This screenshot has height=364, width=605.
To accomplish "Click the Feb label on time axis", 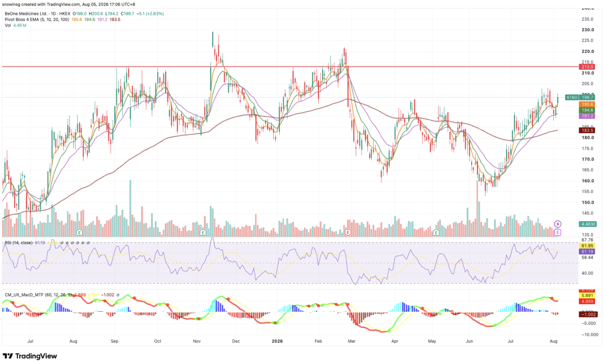I will (318, 341).
